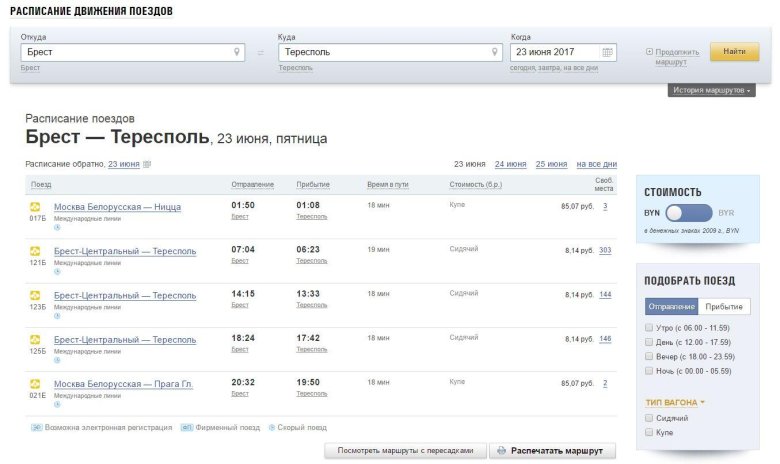The image size is (780, 464).
Task: Enable the Сидячий wagon type checkbox
Action: point(650,418)
